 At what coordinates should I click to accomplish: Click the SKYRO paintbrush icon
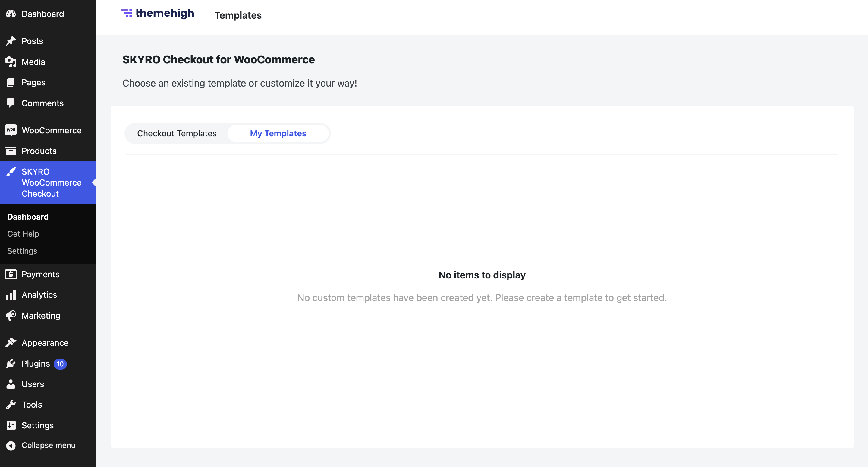[x=11, y=172]
